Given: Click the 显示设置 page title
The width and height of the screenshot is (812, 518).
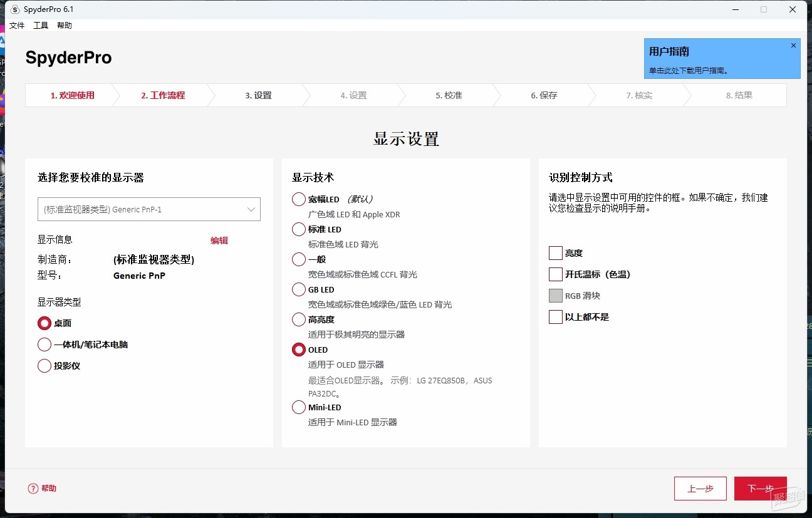Looking at the screenshot, I should click(406, 138).
